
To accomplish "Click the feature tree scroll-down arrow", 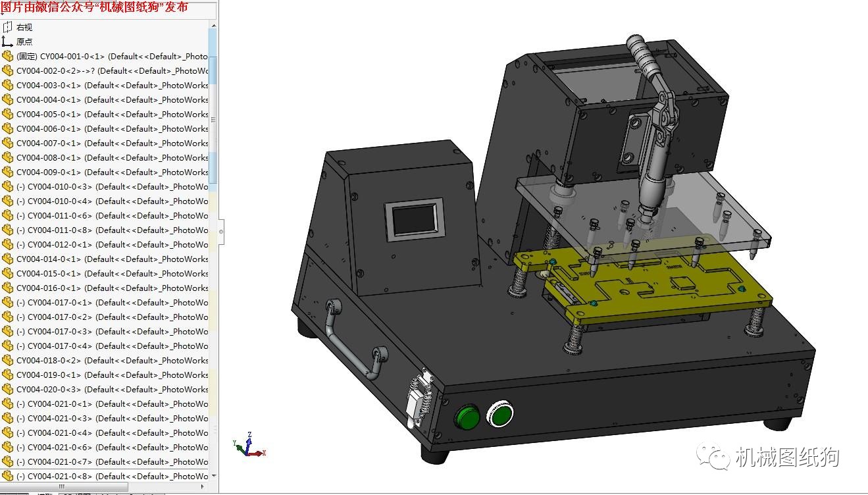I will [213, 476].
